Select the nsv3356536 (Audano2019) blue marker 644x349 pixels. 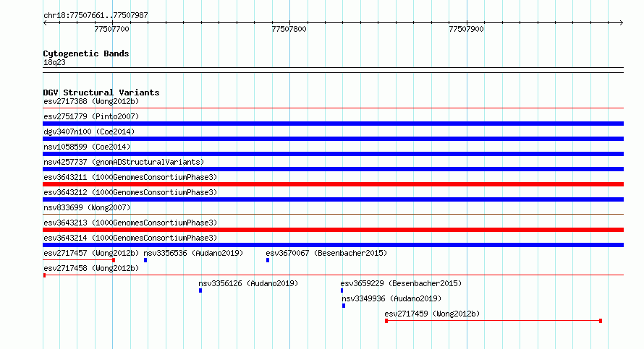145,260
